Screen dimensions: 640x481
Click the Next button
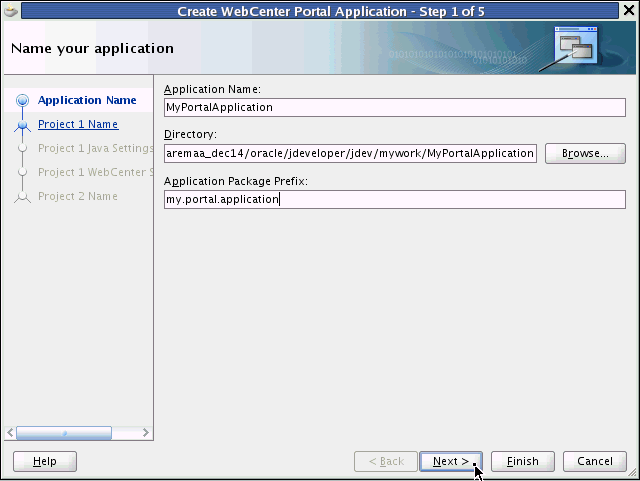(x=451, y=461)
